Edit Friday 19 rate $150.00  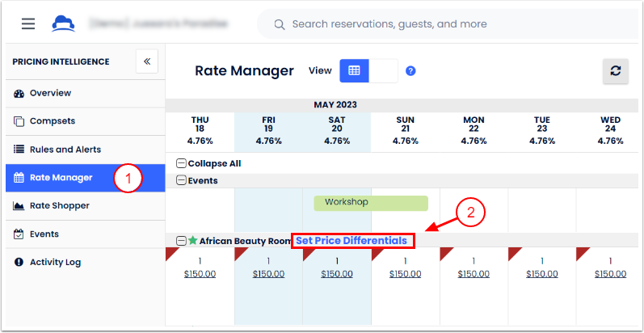tap(268, 274)
